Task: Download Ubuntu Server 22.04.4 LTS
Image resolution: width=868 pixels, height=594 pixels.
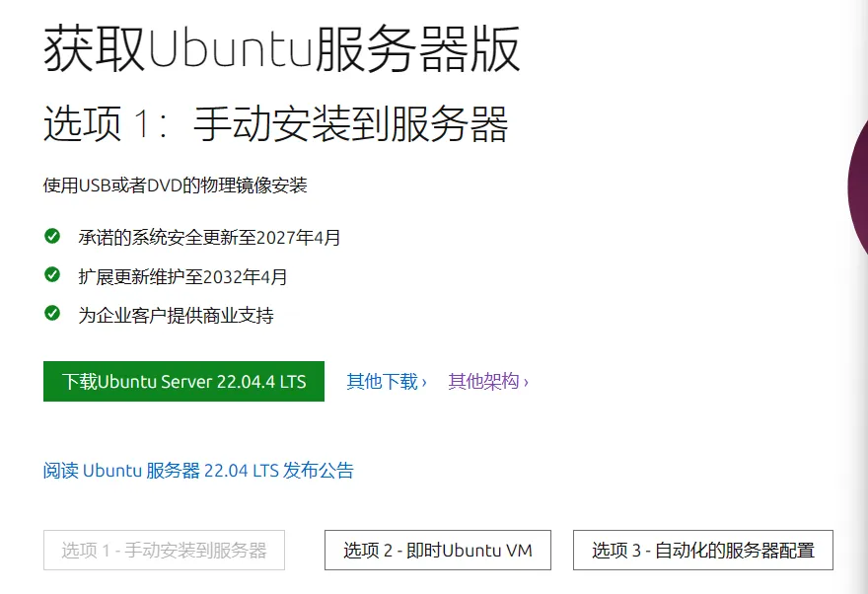Action: [x=183, y=382]
